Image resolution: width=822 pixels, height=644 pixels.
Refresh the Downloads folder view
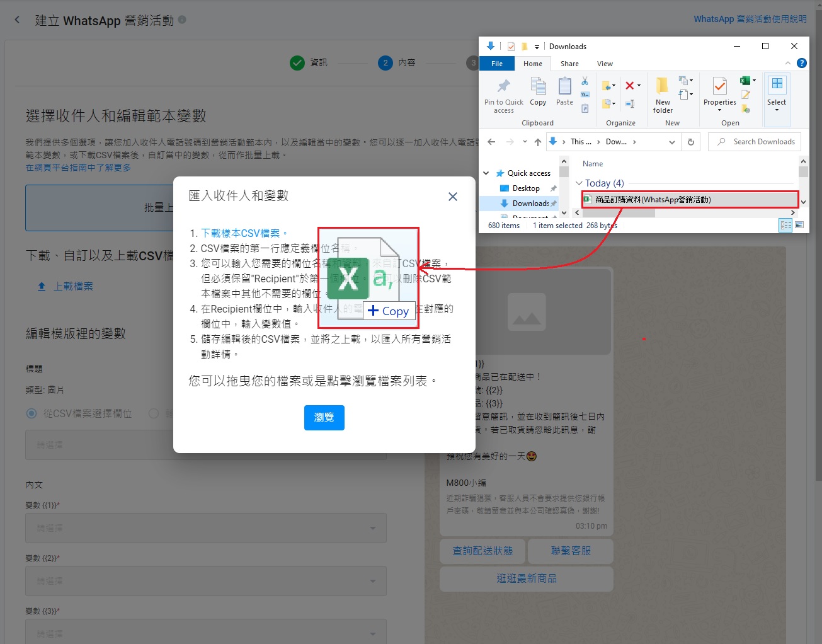point(691,142)
